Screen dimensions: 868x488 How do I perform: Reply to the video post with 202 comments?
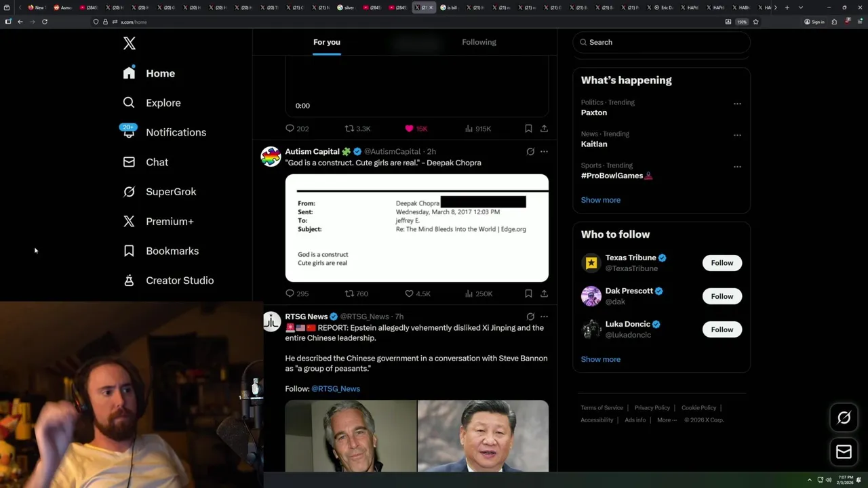tap(297, 129)
